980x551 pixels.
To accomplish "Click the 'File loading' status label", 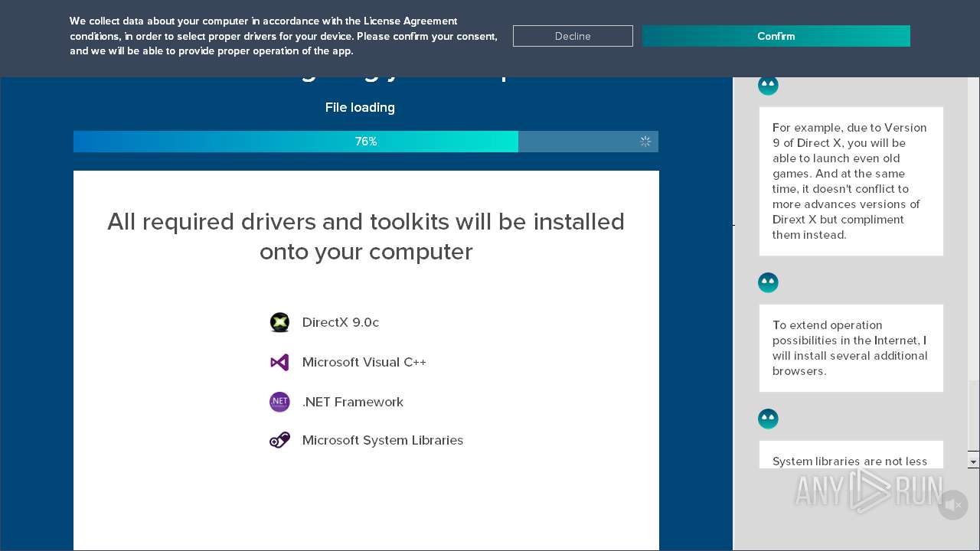I will tap(360, 107).
